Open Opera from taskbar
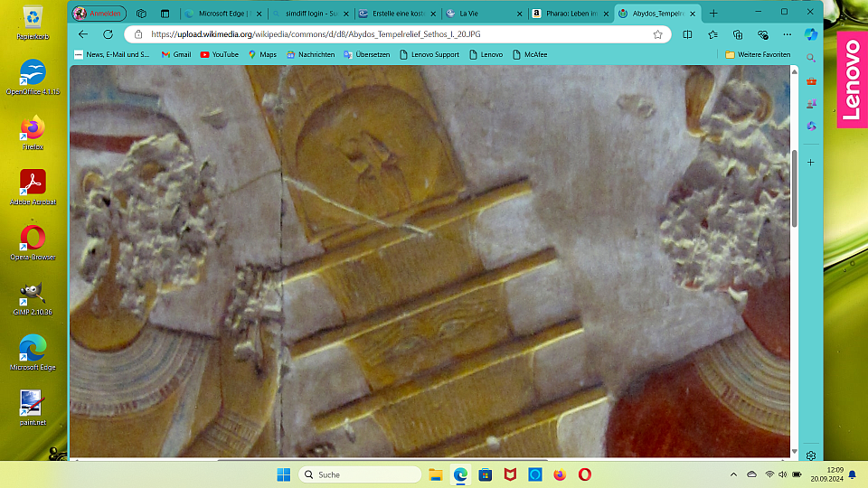Image resolution: width=868 pixels, height=488 pixels. [585, 474]
